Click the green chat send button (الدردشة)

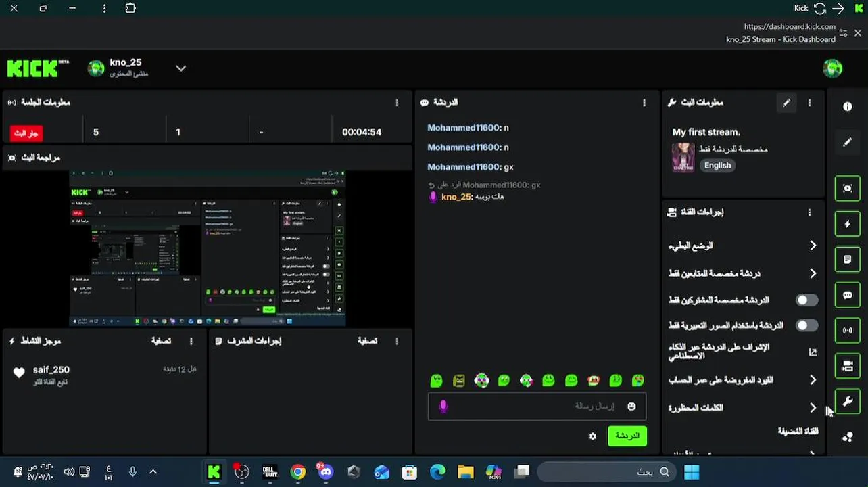(627, 436)
